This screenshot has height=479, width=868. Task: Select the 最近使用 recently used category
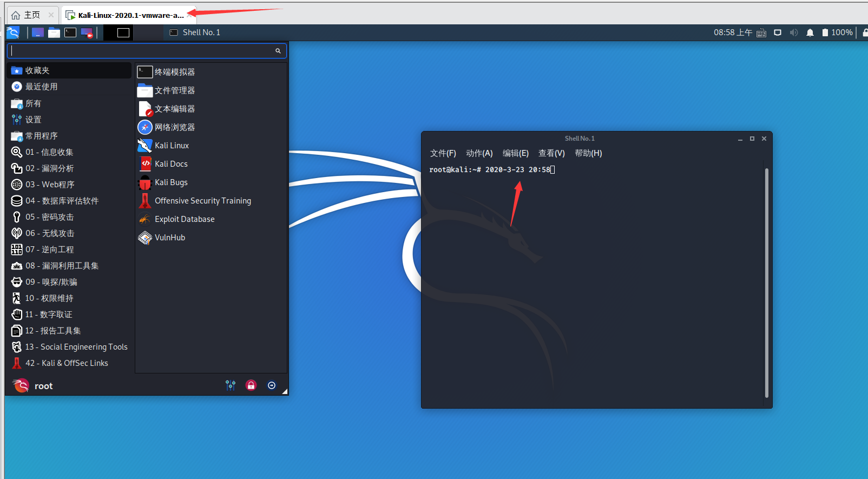pyautogui.click(x=69, y=87)
